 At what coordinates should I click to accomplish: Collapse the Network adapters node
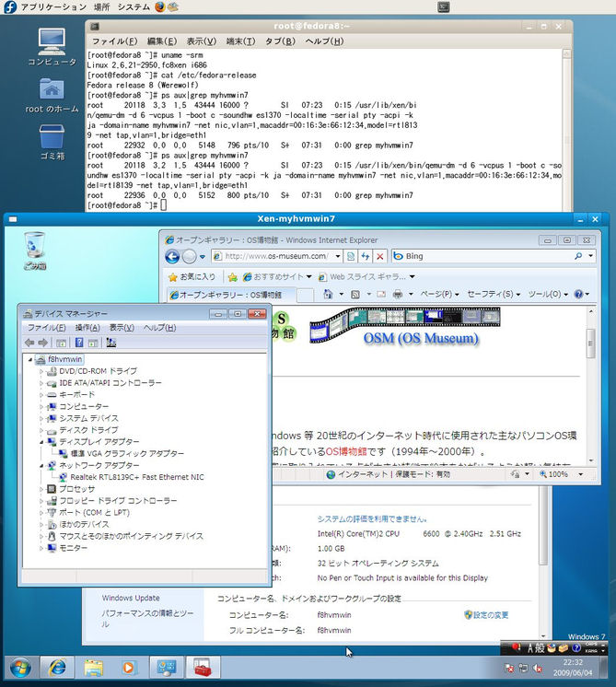click(x=41, y=466)
